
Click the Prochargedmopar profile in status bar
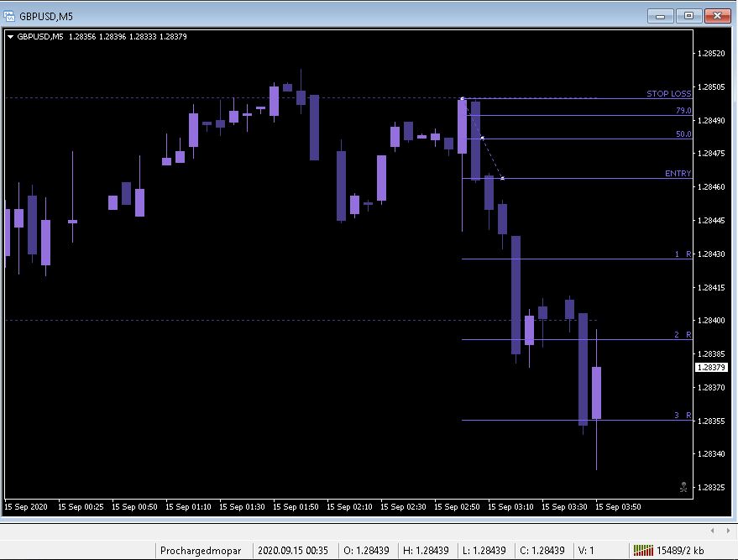pos(201,551)
